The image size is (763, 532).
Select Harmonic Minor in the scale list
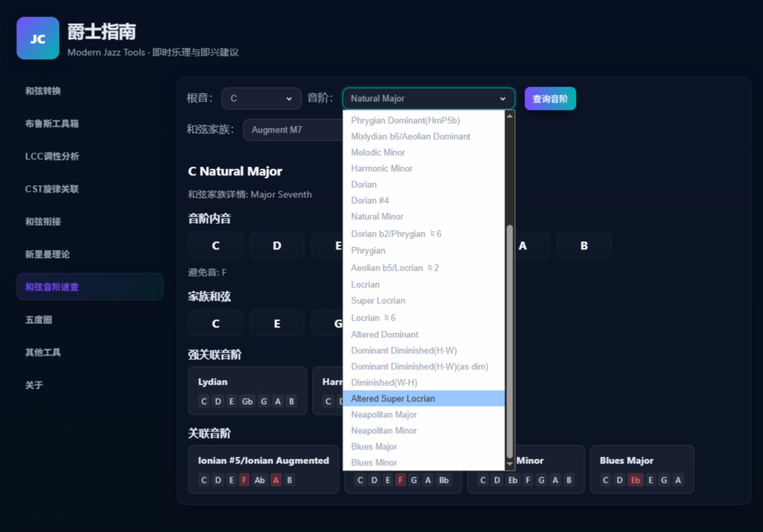coord(423,168)
